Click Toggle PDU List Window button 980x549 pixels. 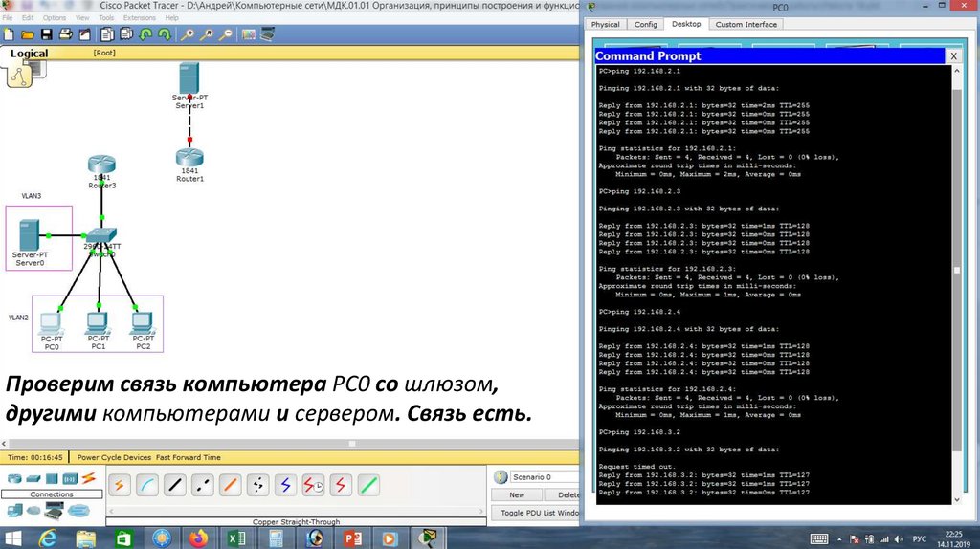click(537, 513)
